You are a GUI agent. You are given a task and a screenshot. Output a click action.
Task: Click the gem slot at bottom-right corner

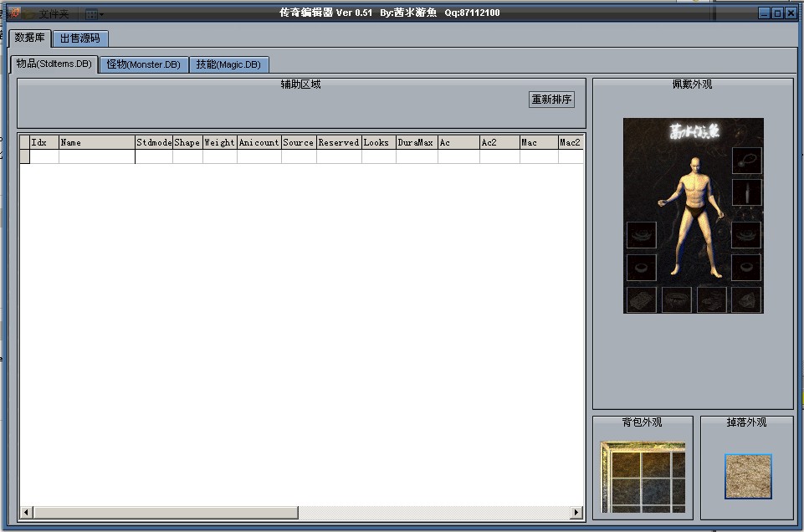pos(747,299)
